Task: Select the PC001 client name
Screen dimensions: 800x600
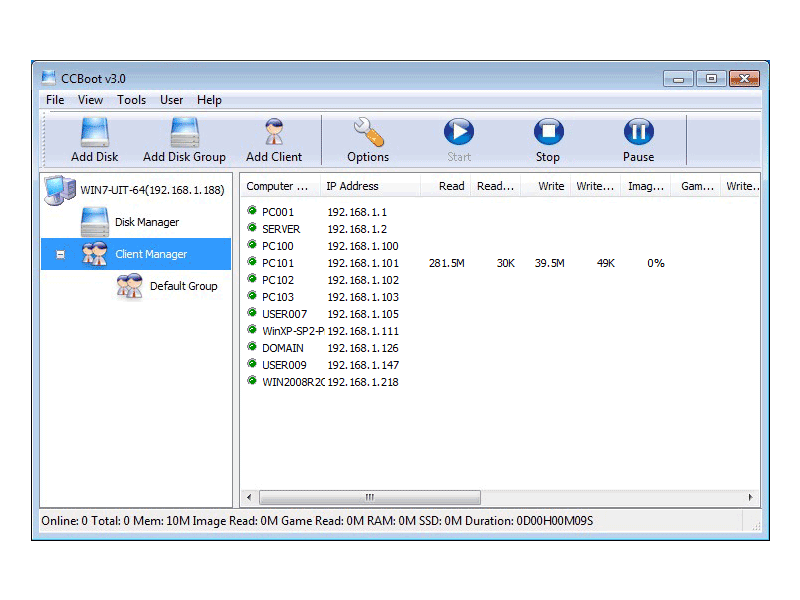Action: click(x=278, y=212)
